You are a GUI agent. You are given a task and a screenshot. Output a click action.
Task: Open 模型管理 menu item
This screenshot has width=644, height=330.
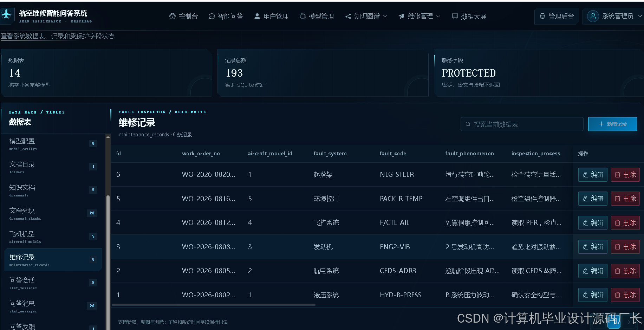click(317, 16)
